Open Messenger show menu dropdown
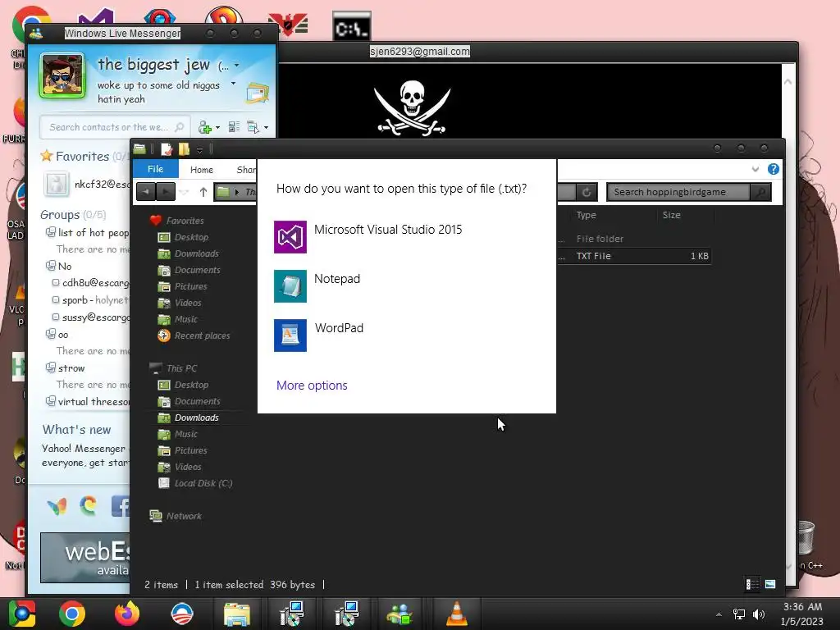The width and height of the screenshot is (840, 630). point(257,127)
